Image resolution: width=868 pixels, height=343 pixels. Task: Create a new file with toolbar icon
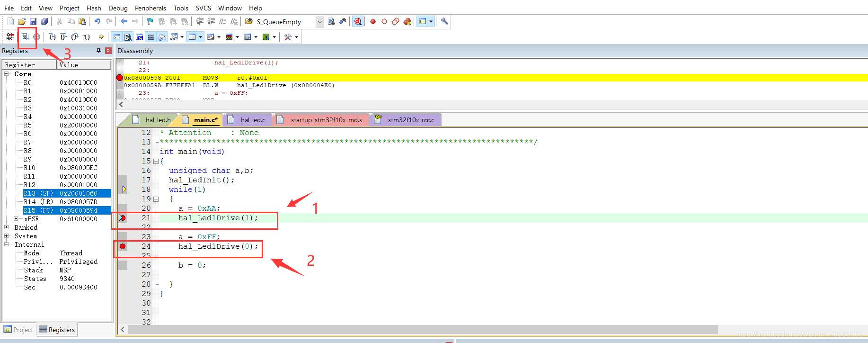click(10, 21)
